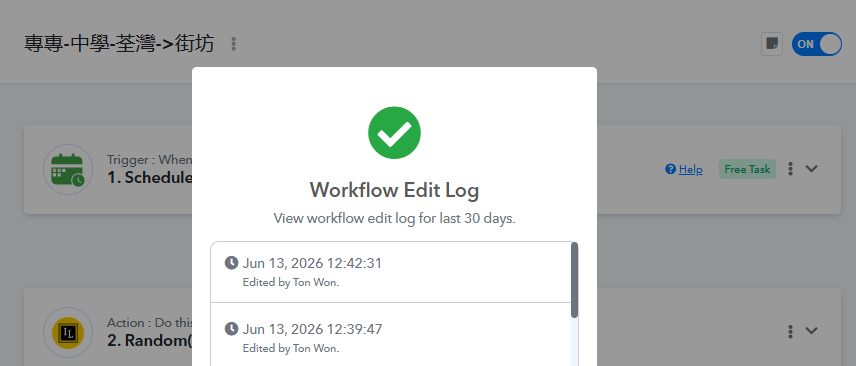Open the three-dot menu beside the workflow title

234,44
